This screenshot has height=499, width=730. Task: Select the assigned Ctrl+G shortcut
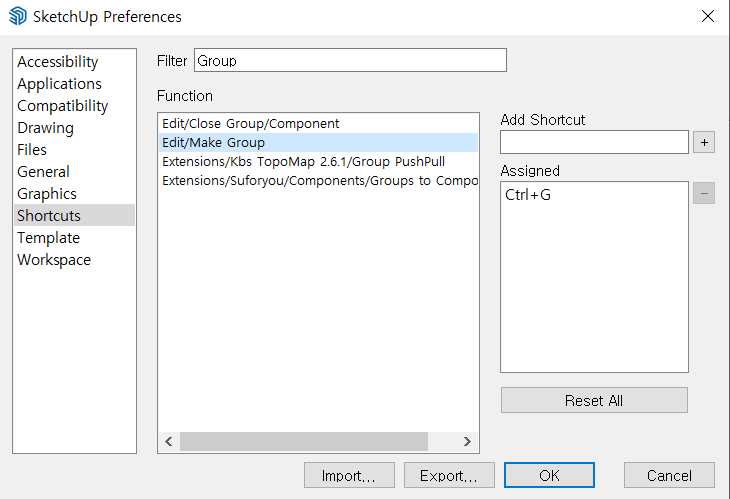594,195
